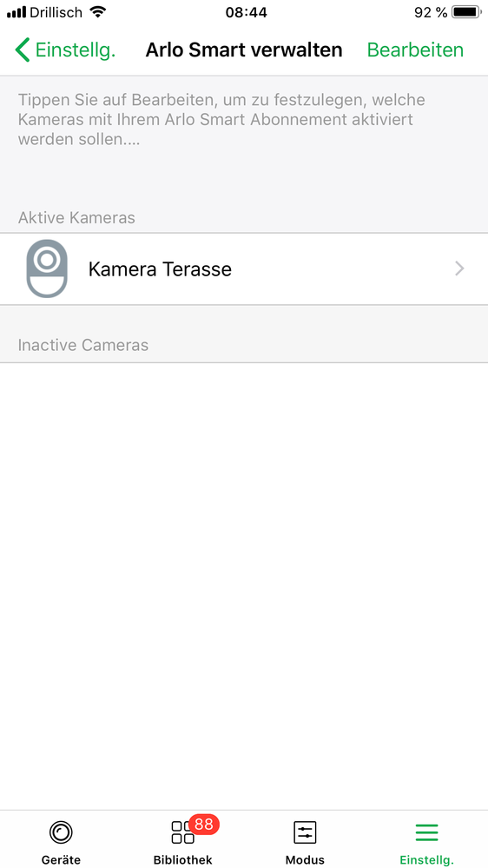Screen dimensions: 488x868
Task: Select the bottom Einstellg. tab label
Action: [426, 859]
